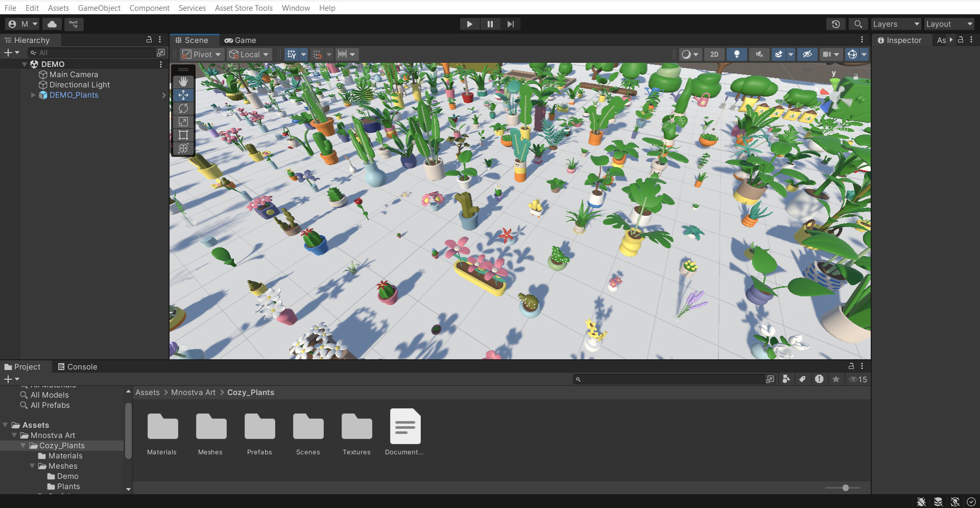Open hierarchy search window popup icon
This screenshot has width=980, height=508.
161,53
